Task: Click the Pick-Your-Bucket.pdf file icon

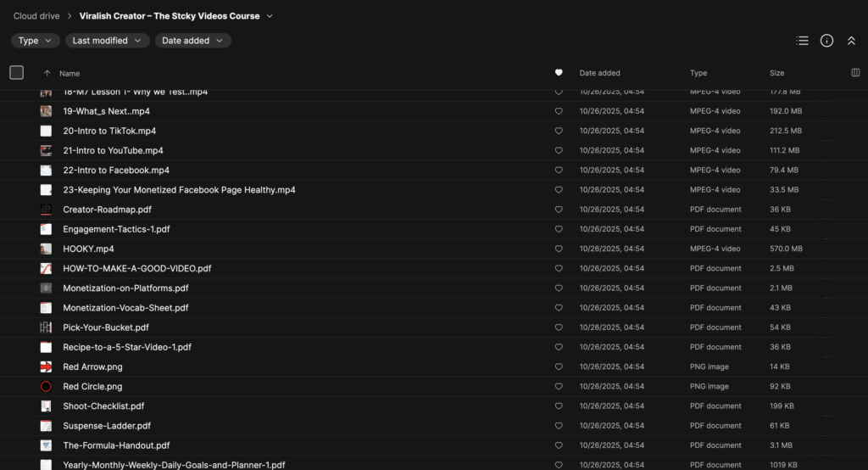Action: click(46, 327)
